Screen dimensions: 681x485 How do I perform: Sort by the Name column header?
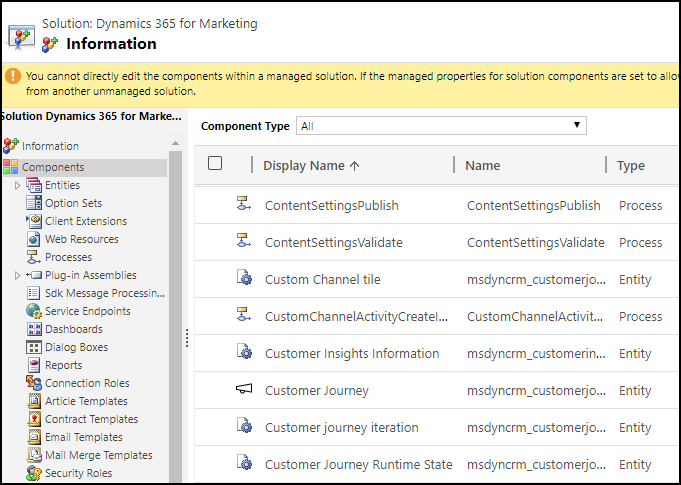pos(483,165)
